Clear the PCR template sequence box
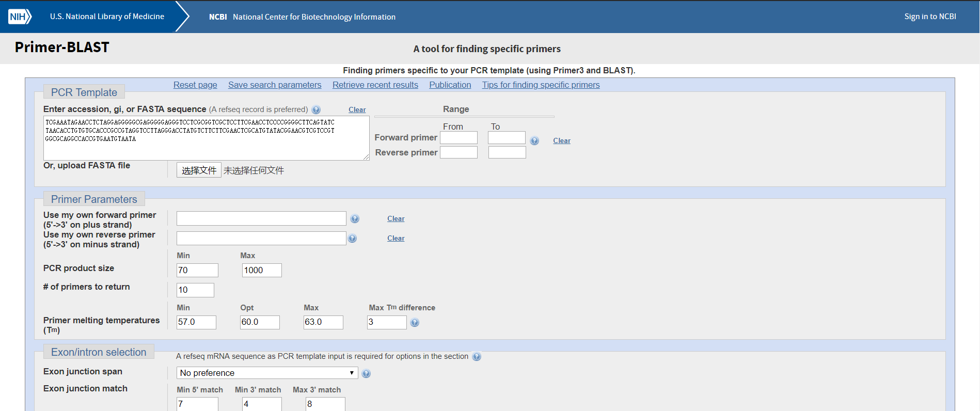 (x=357, y=109)
